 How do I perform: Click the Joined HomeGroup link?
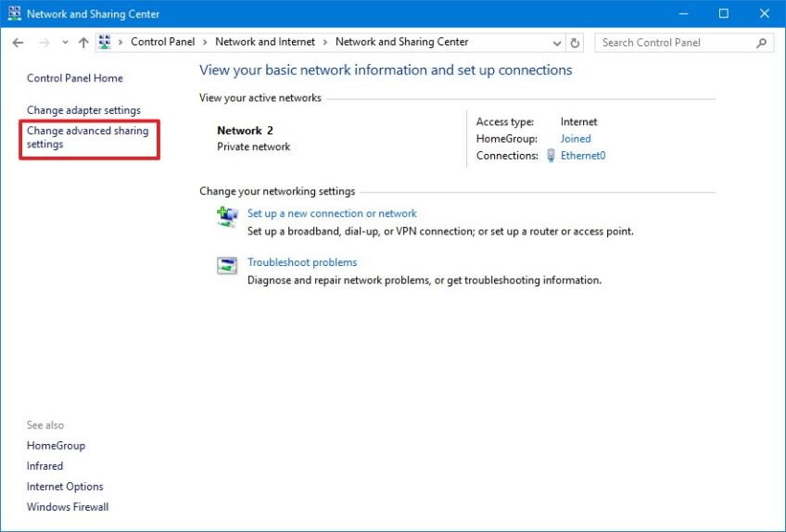point(576,139)
